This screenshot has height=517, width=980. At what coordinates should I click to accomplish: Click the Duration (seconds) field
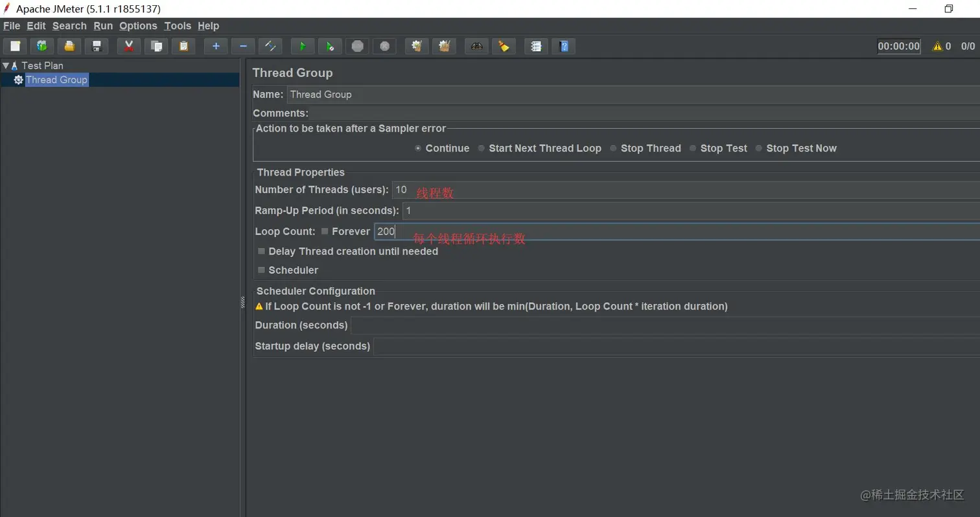coord(665,325)
